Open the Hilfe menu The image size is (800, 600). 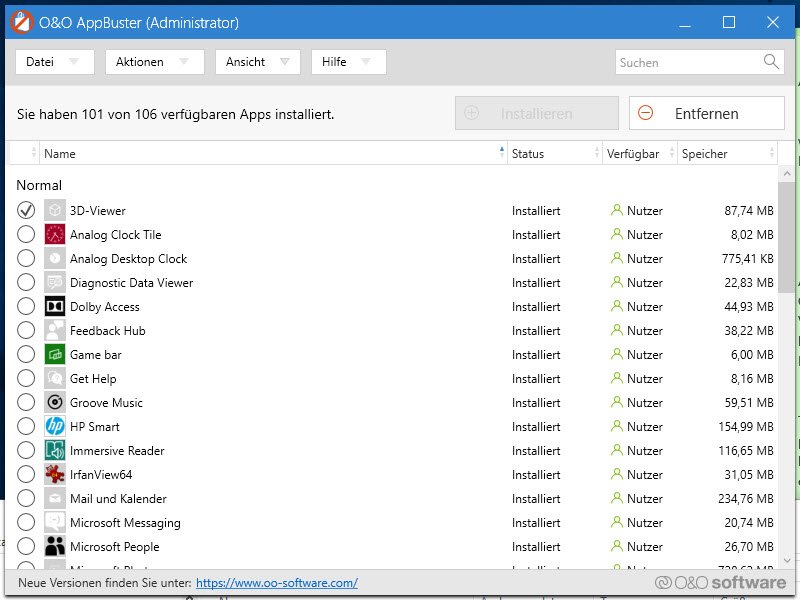pyautogui.click(x=348, y=62)
